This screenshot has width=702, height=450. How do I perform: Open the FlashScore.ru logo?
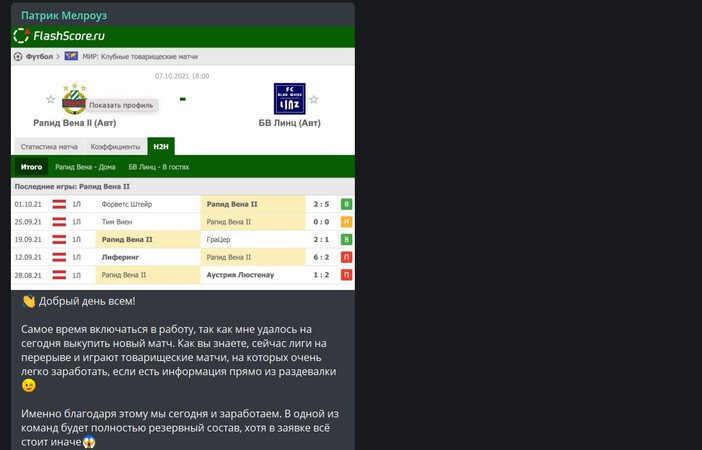pos(59,36)
